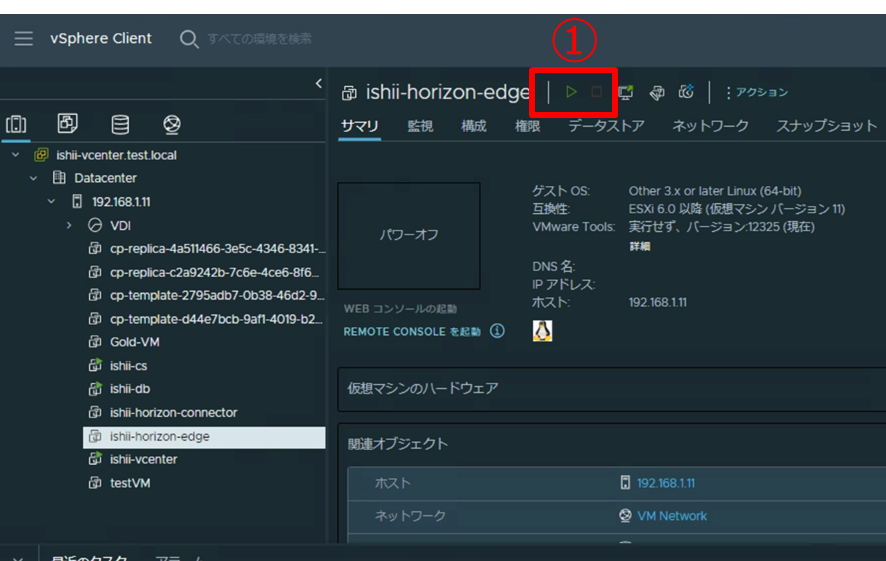Image resolution: width=886 pixels, height=561 pixels.
Task: Open the 構成 configure tab
Action: coord(474,126)
